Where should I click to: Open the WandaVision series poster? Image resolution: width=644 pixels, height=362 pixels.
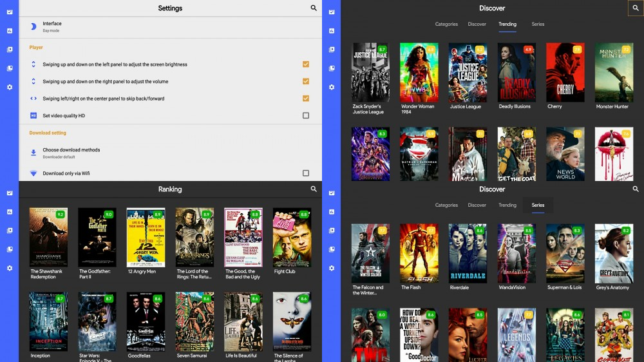[x=516, y=254]
